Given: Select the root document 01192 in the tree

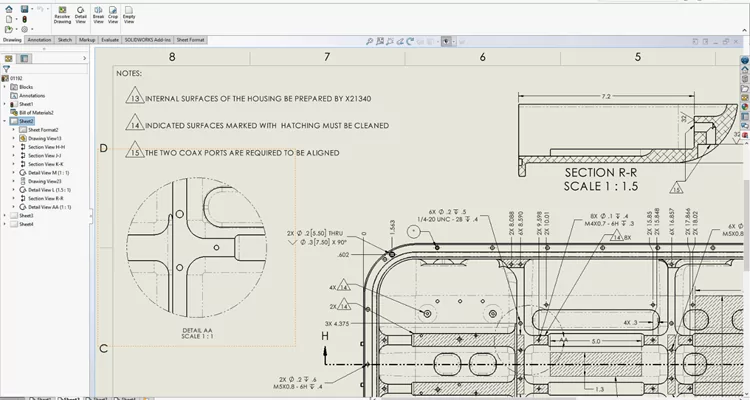Looking at the screenshot, I should tap(12, 78).
